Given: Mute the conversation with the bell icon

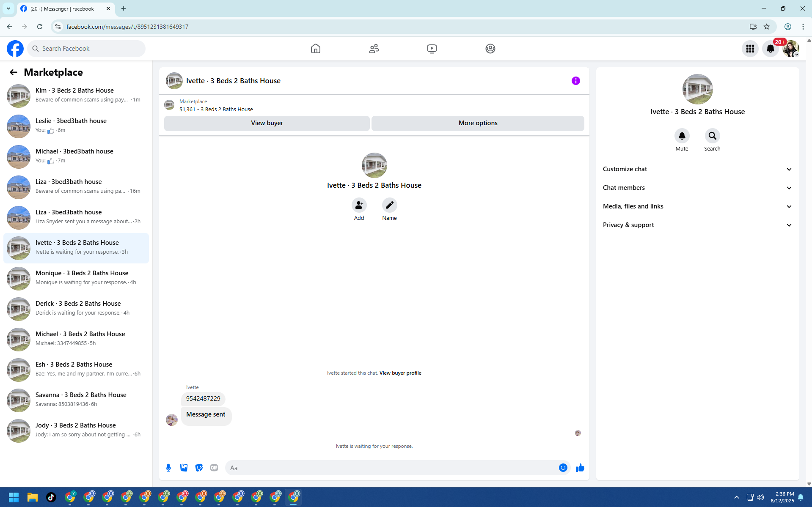Looking at the screenshot, I should [x=682, y=136].
